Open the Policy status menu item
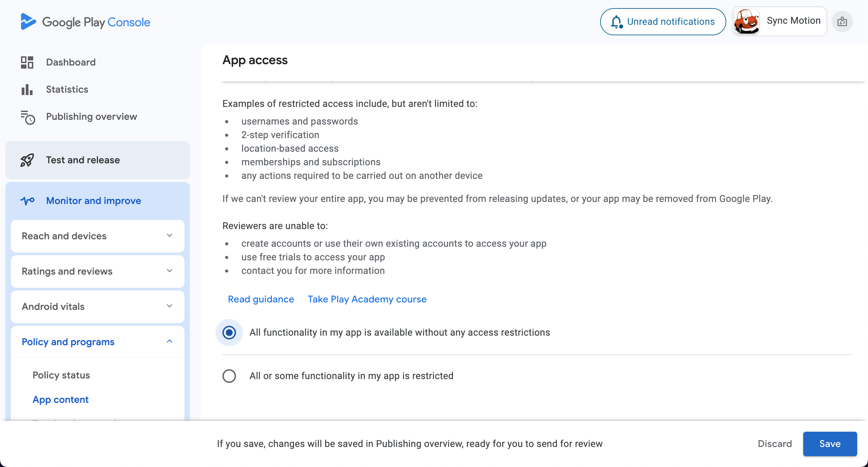This screenshot has width=868, height=467. pos(61,375)
